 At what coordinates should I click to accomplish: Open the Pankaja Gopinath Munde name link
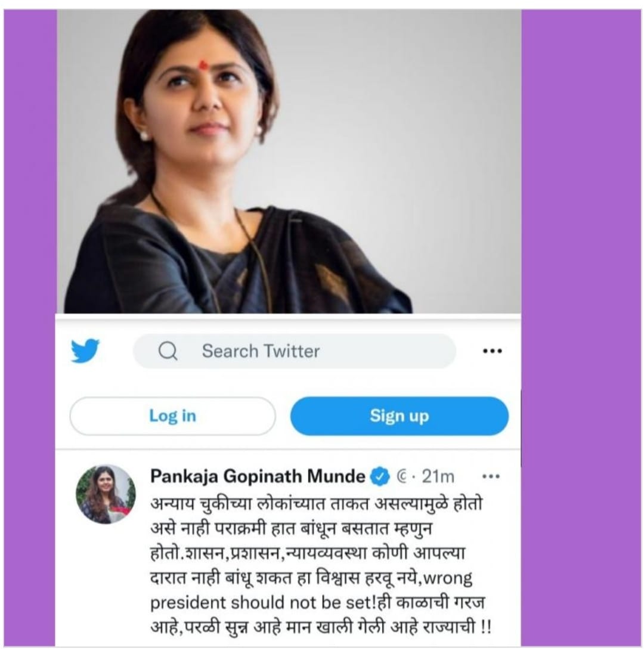point(258,476)
